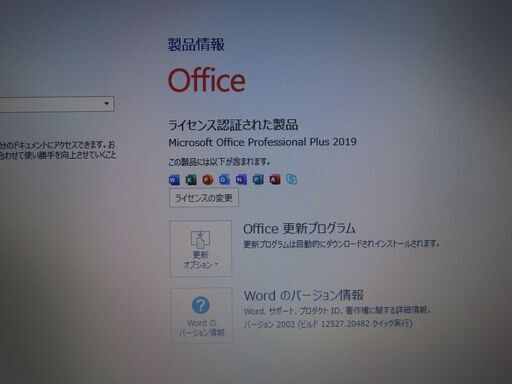Click the small arrow beside オプション label
Screen dimensions: 512x384
[216, 265]
